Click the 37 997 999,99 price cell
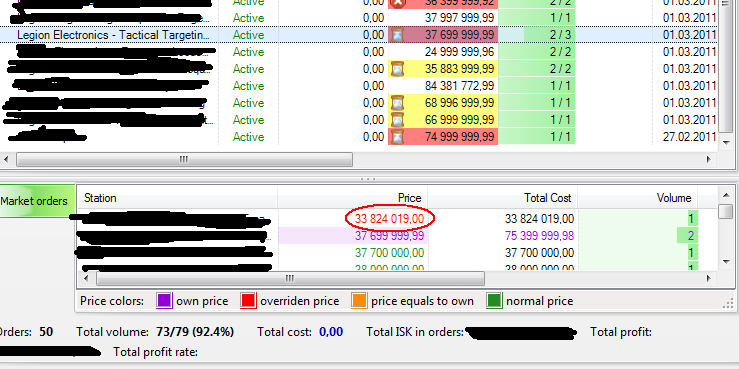 click(460, 18)
